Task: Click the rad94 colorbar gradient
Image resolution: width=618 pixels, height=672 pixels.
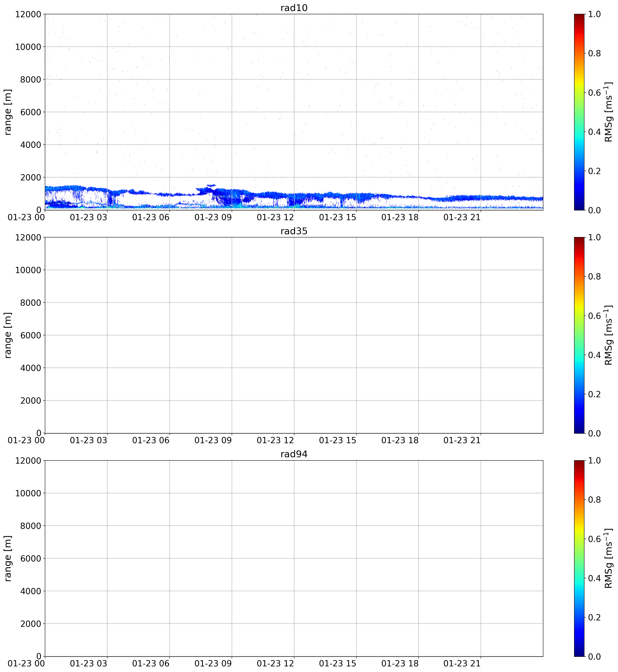Action: pos(579,558)
